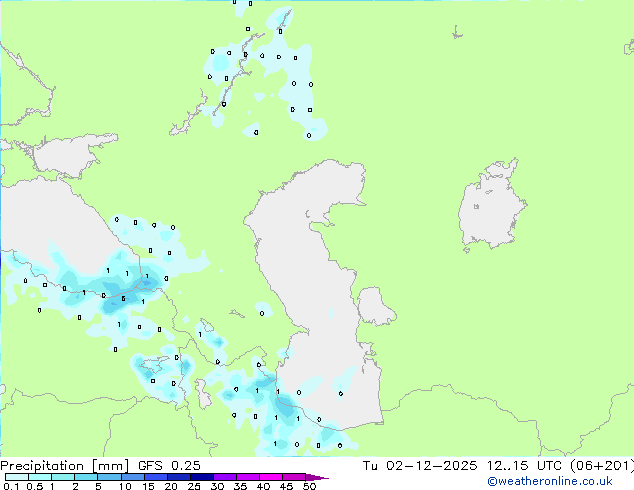Click the 30–35 mm purple legend swatch
Image resolution: width=634 pixels, height=490 pixels.
click(225, 477)
